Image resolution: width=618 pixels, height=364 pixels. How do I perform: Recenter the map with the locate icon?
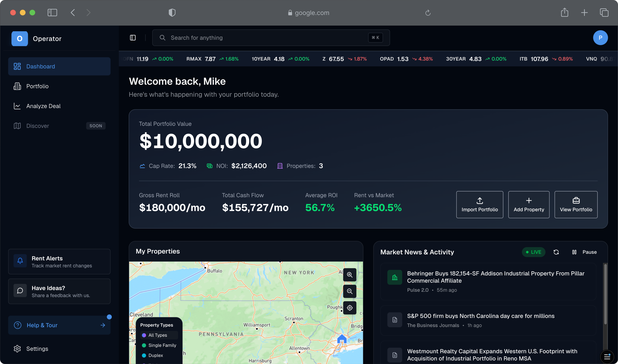(350, 308)
